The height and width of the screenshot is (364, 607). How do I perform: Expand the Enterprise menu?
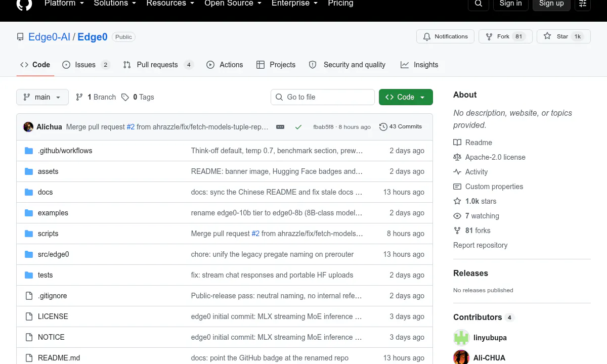click(294, 4)
